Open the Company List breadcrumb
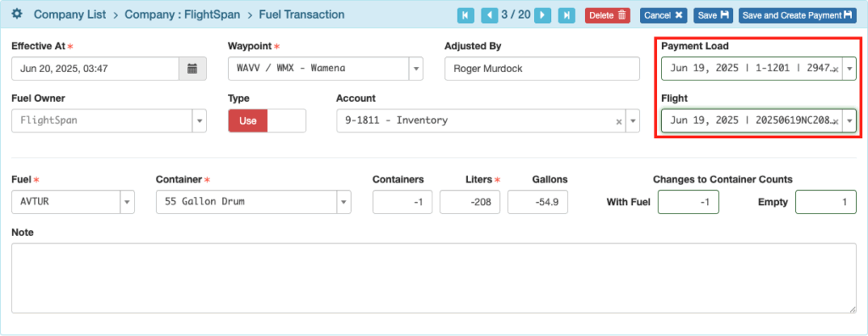Viewport: 868px width, 336px height. pyautogui.click(x=70, y=14)
